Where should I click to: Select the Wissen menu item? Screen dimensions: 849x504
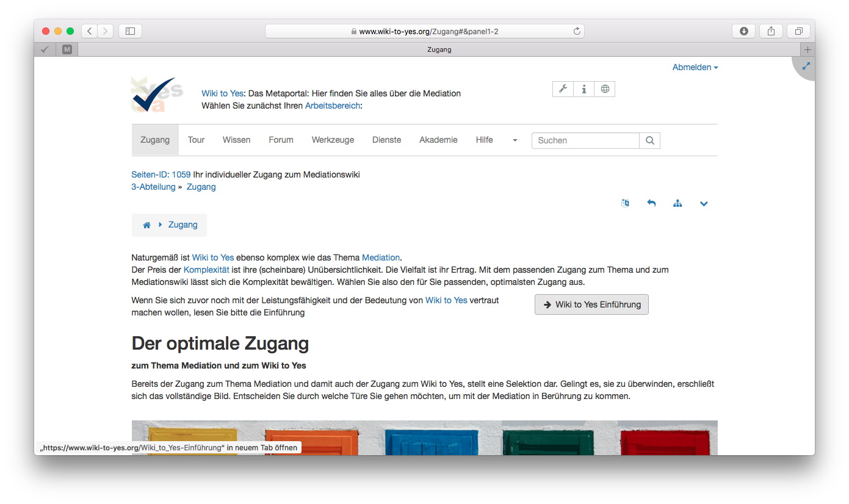(x=236, y=140)
